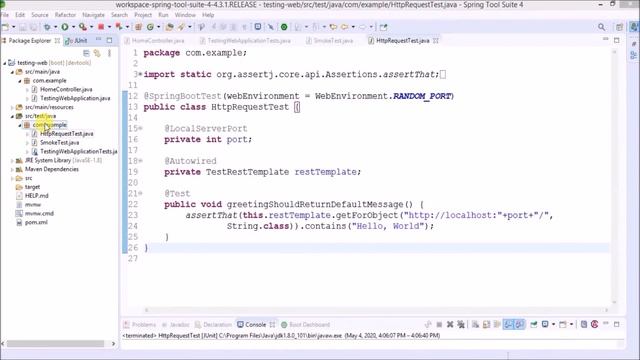Image resolution: width=640 pixels, height=360 pixels.
Task: Open the Window menu
Action: click(185, 15)
